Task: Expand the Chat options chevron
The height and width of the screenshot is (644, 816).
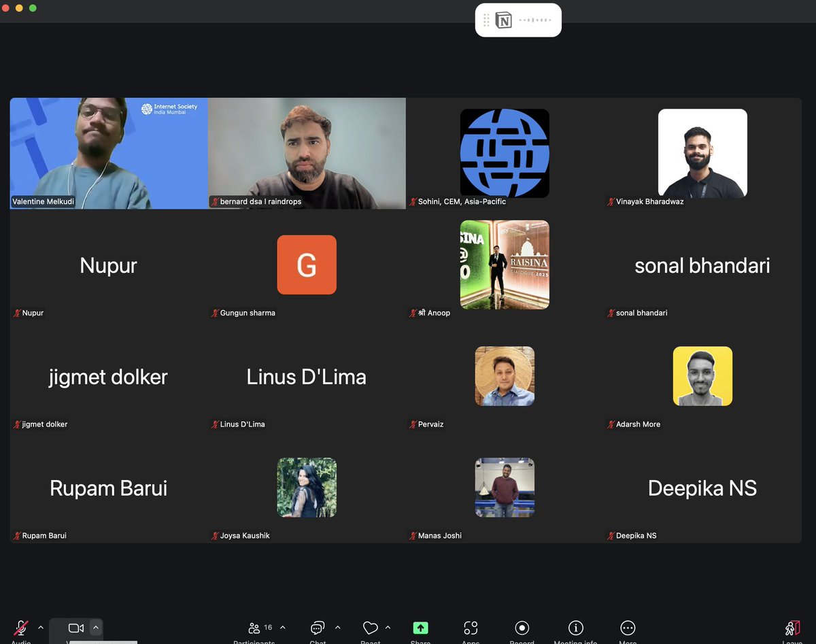Action: click(x=338, y=627)
